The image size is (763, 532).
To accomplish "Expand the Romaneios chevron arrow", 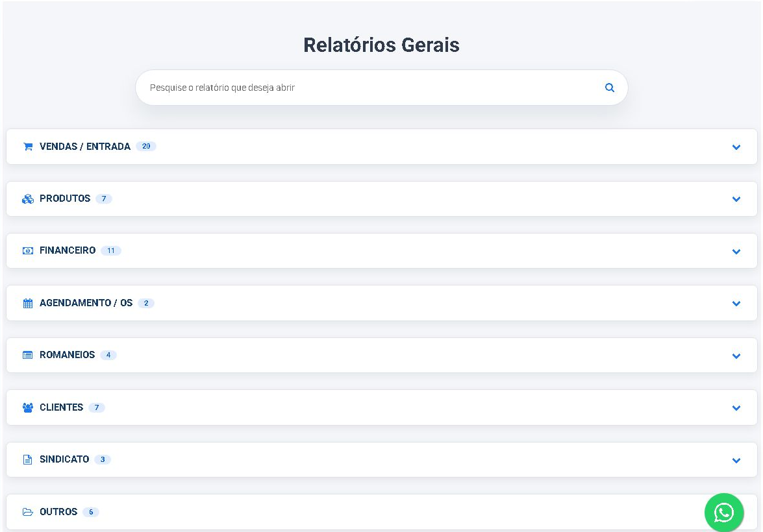I will pyautogui.click(x=736, y=356).
